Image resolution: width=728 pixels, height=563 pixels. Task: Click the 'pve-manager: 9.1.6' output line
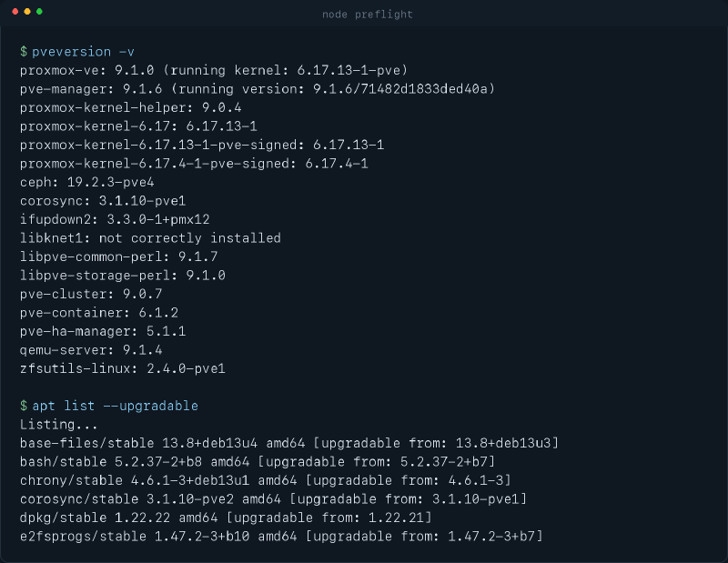258,88
